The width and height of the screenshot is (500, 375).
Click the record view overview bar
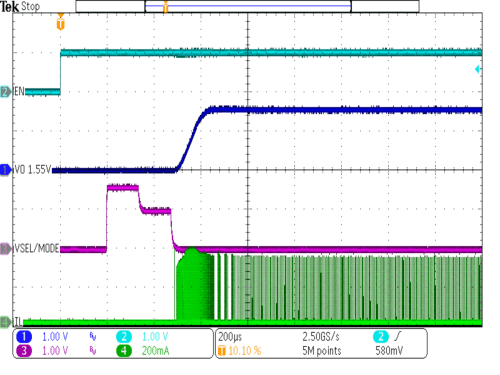pos(247,6)
